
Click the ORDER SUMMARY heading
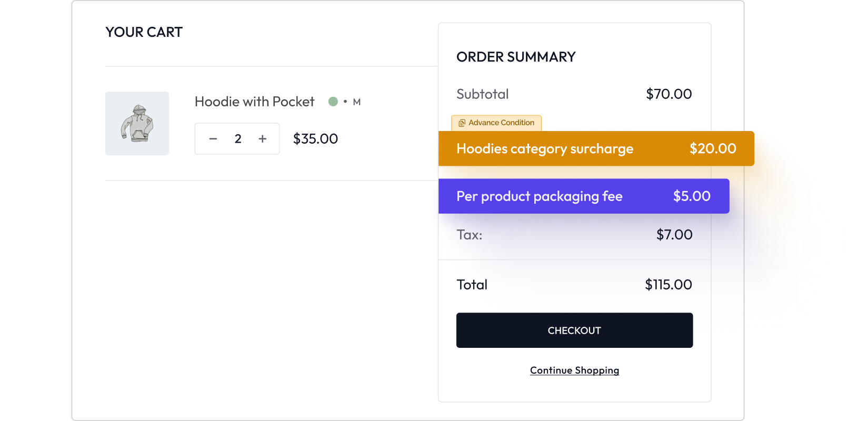coord(516,57)
